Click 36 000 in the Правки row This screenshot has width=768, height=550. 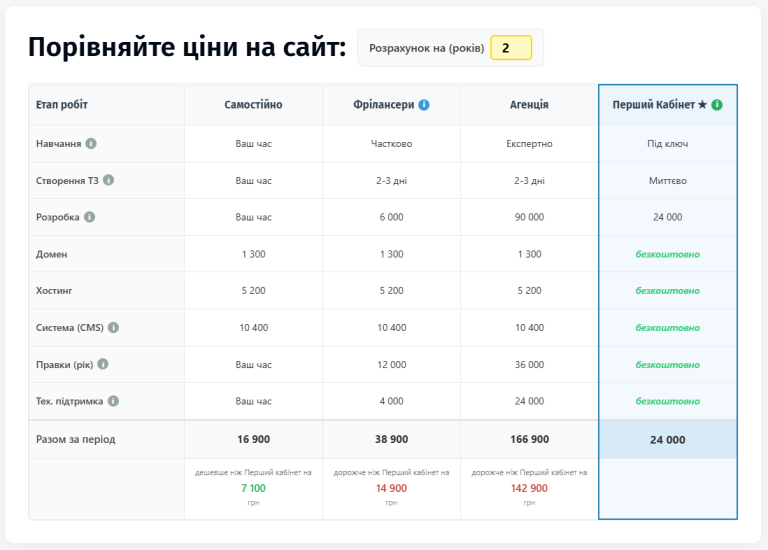529,364
